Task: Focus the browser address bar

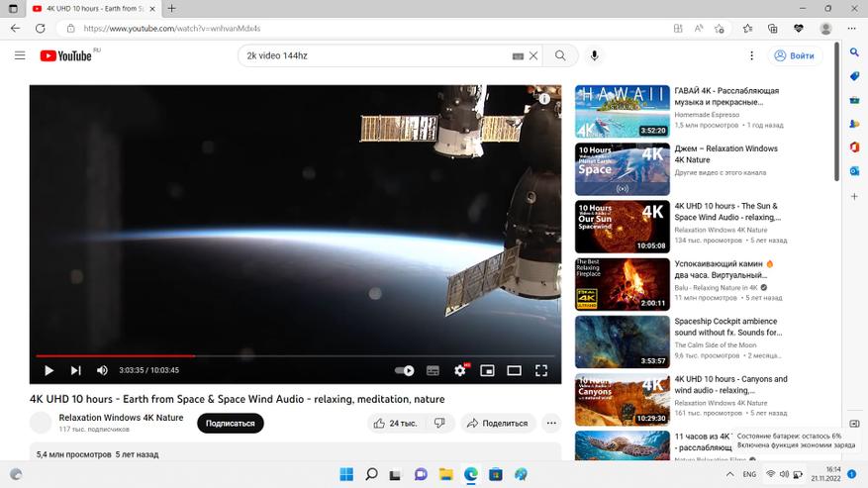Action: (x=365, y=29)
